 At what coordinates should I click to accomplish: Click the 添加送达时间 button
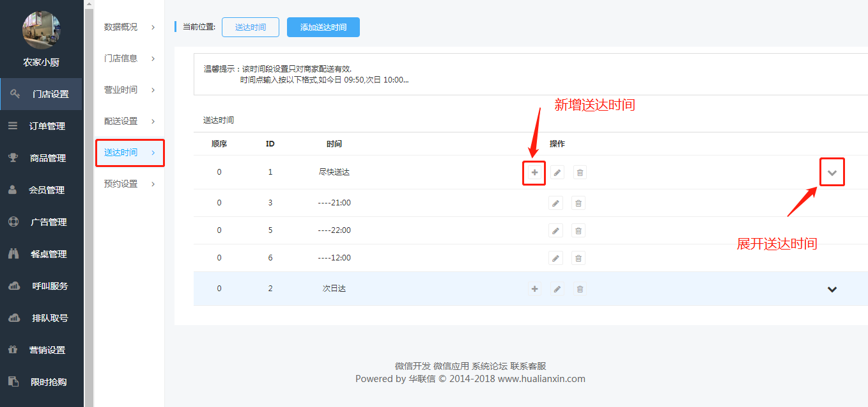[x=323, y=28]
